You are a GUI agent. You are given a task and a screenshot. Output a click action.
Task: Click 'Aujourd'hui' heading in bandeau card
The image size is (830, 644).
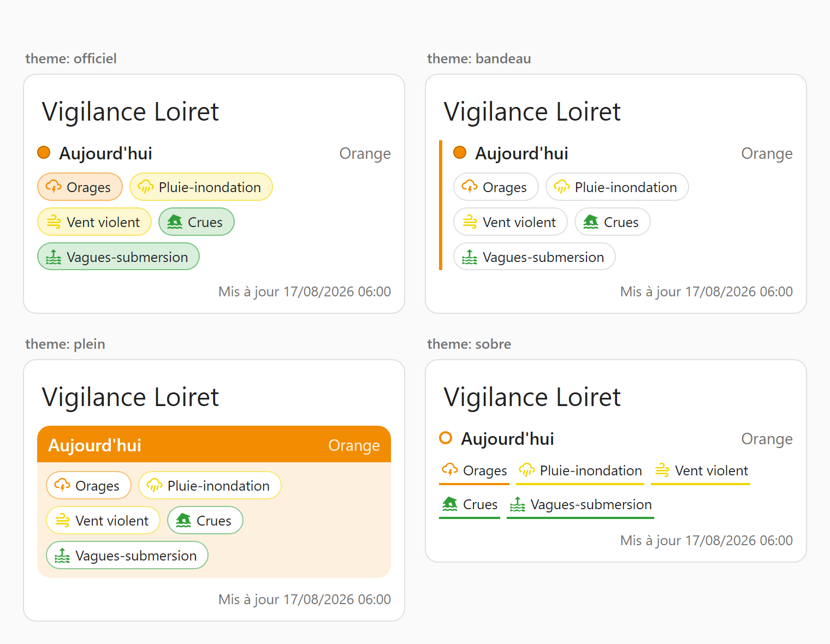tap(521, 153)
